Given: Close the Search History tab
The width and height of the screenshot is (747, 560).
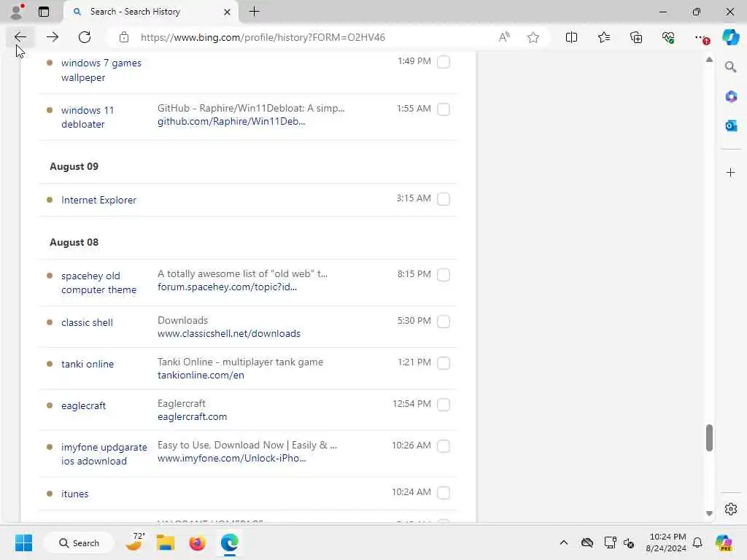Looking at the screenshot, I should [x=228, y=12].
